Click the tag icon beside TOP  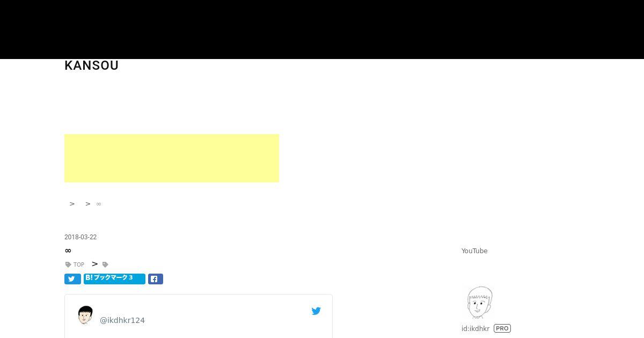click(68, 264)
